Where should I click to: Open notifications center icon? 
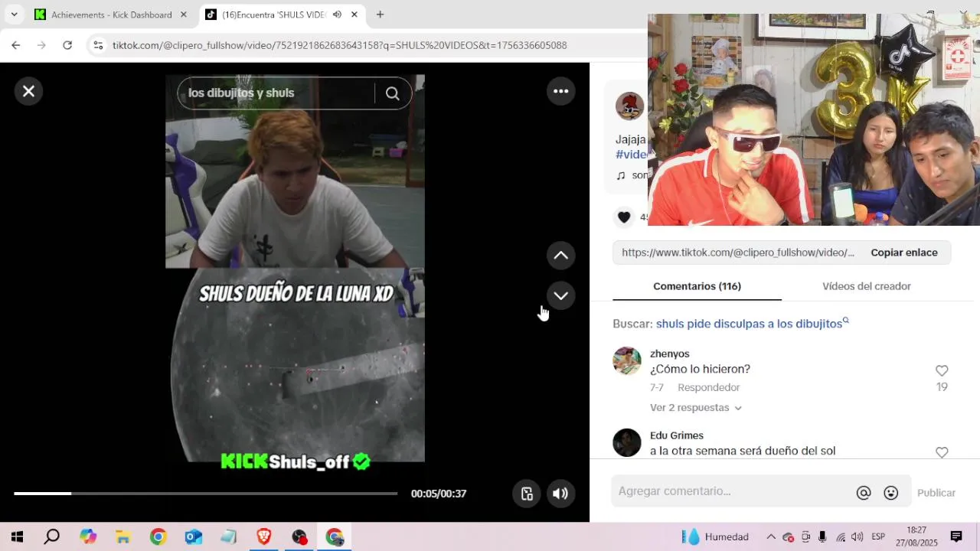(x=955, y=536)
